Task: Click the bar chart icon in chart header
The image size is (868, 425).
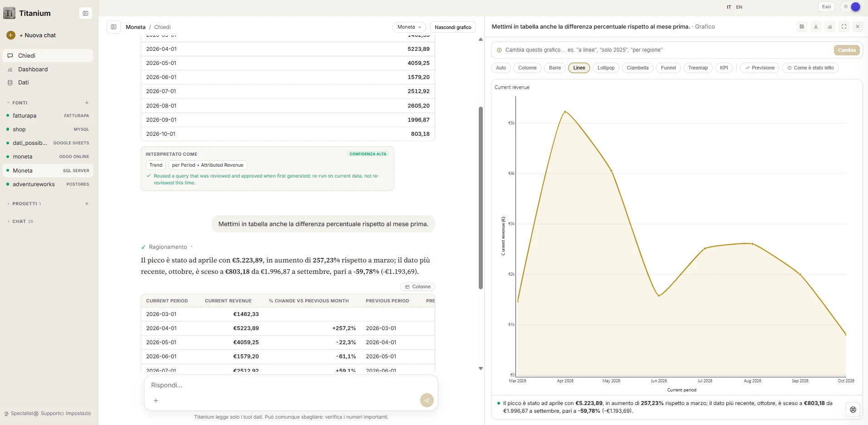Action: pos(830,27)
